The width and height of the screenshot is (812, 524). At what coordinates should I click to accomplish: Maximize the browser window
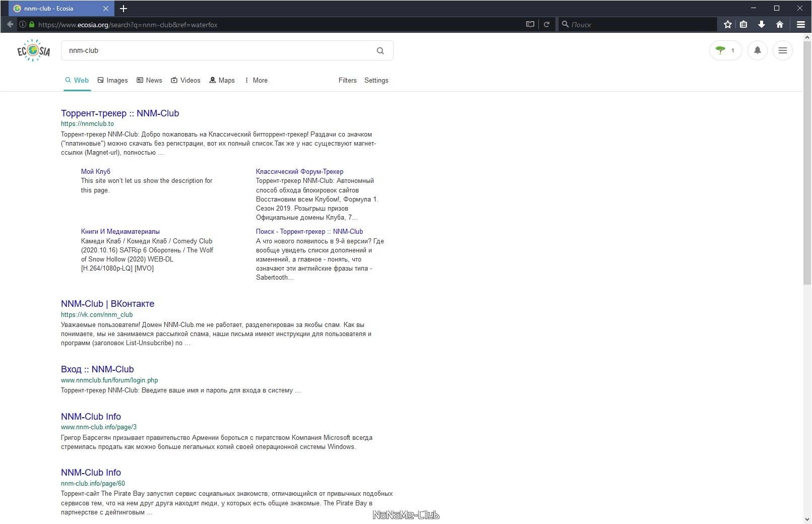(777, 8)
